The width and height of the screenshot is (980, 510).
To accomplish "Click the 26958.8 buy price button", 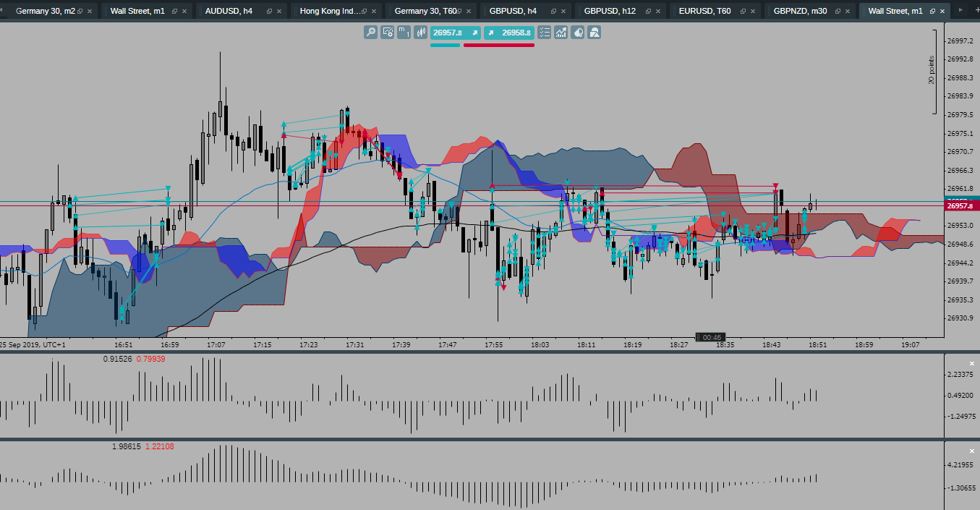I will point(509,33).
